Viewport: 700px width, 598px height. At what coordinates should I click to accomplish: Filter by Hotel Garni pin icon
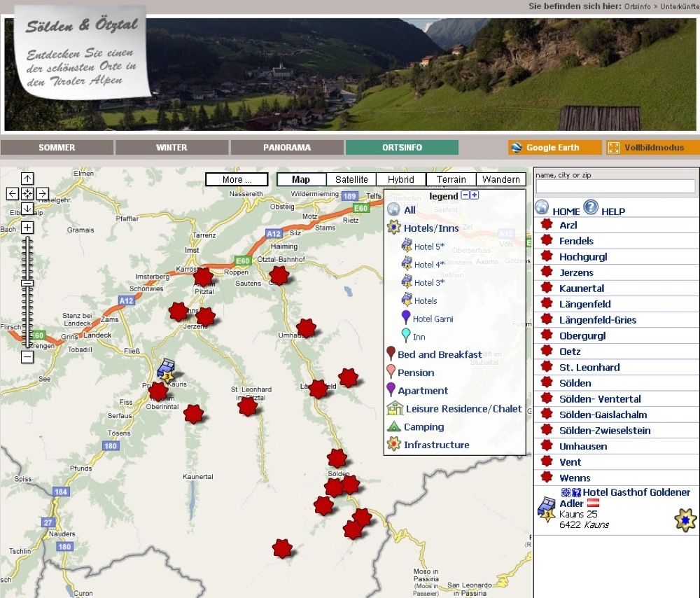[x=405, y=317]
